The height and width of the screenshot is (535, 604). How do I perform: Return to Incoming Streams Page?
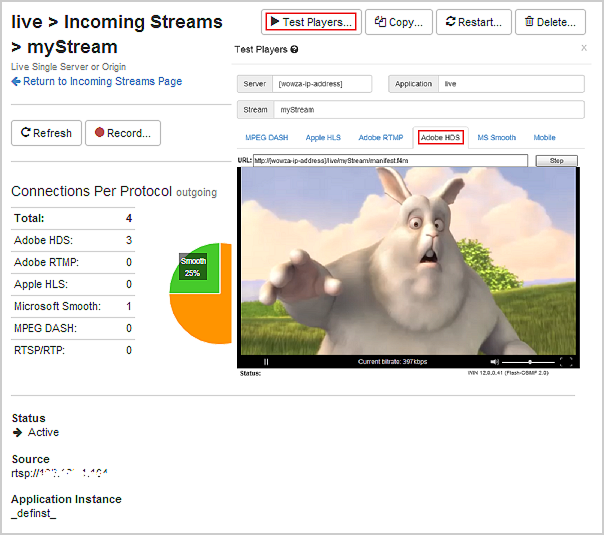[x=97, y=81]
